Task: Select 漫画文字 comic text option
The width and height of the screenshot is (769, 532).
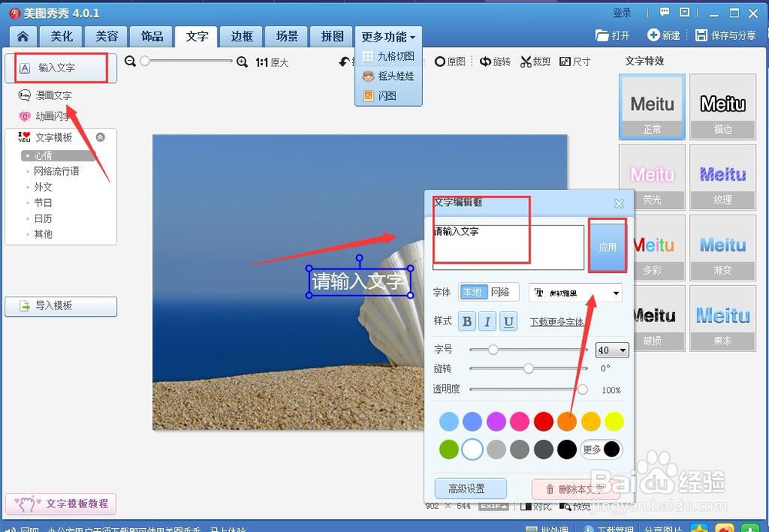Action: point(45,95)
